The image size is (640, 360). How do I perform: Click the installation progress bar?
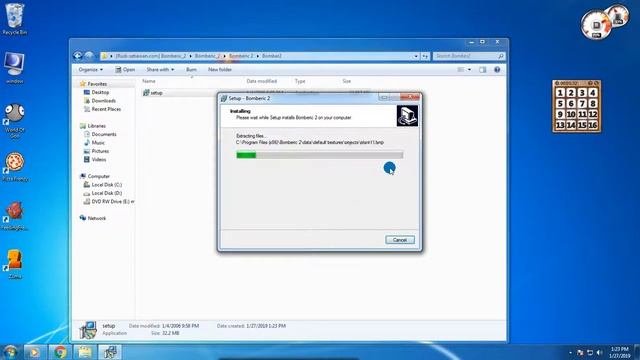click(320, 155)
